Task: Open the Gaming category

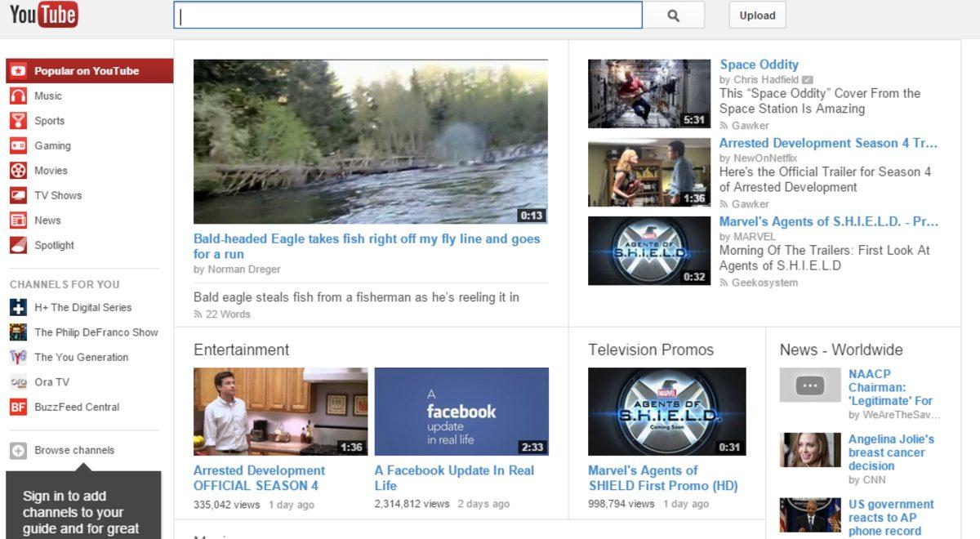Action: (x=52, y=145)
